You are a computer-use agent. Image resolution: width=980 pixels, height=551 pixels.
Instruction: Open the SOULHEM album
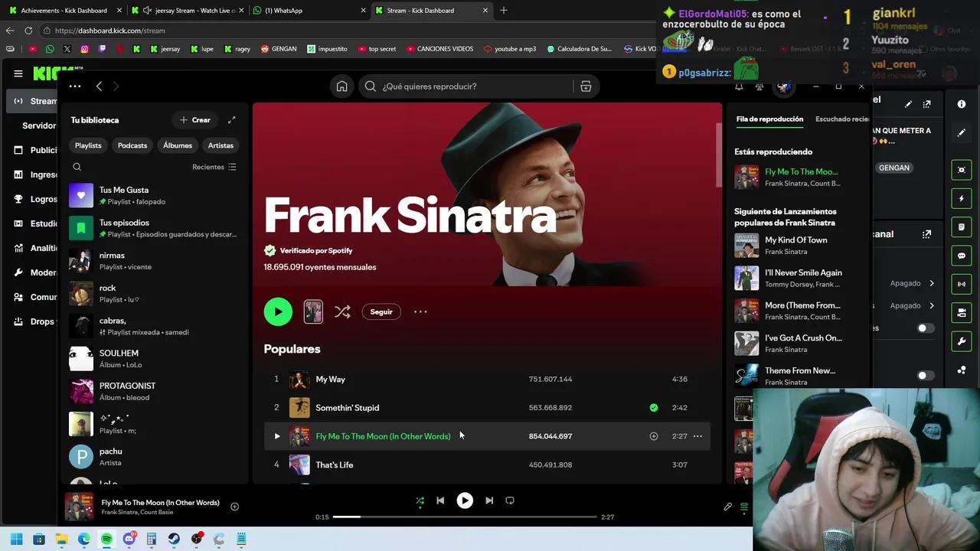153,359
